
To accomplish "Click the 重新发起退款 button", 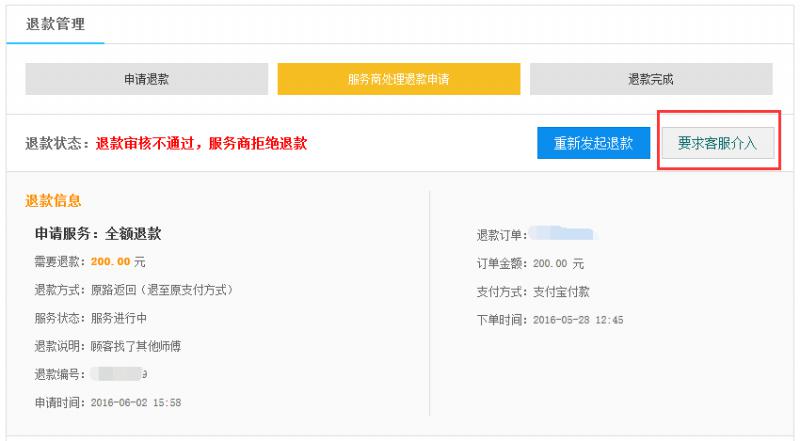I will pos(593,143).
